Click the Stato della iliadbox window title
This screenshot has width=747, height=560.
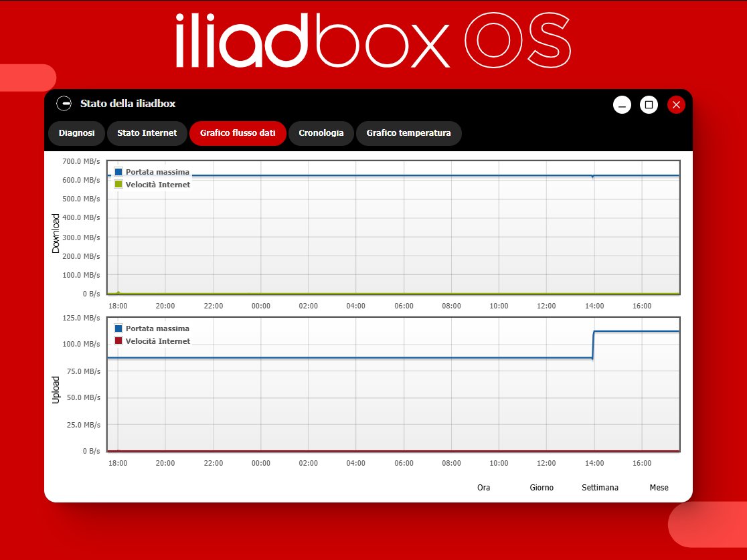128,103
